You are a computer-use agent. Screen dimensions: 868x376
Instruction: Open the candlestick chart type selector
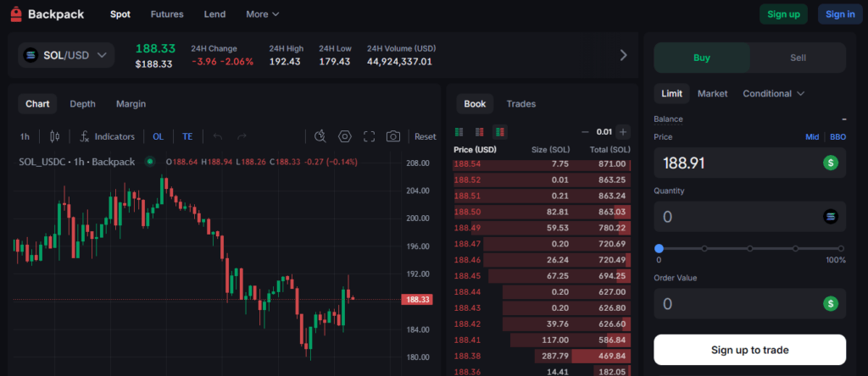pyautogui.click(x=54, y=136)
